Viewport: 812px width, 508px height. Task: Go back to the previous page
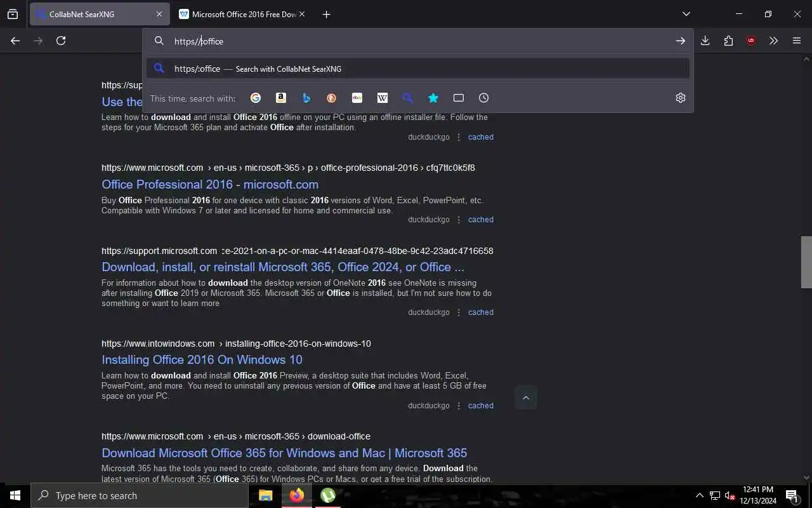coord(15,41)
